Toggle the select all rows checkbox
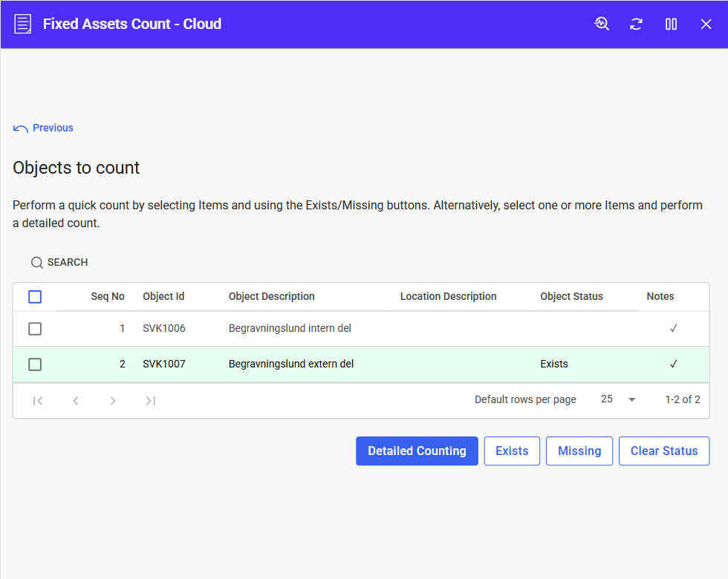This screenshot has height=579, width=728. point(35,297)
